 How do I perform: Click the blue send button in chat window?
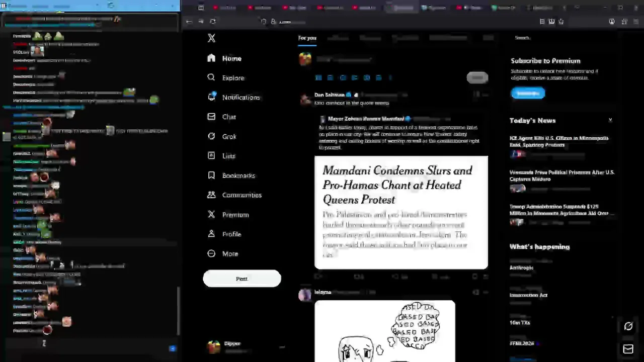coord(173,348)
